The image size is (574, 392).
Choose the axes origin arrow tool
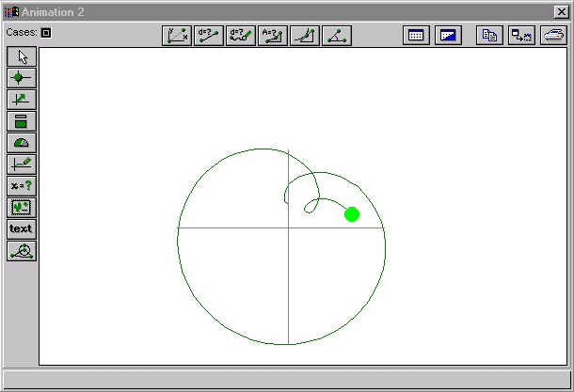tap(22, 100)
